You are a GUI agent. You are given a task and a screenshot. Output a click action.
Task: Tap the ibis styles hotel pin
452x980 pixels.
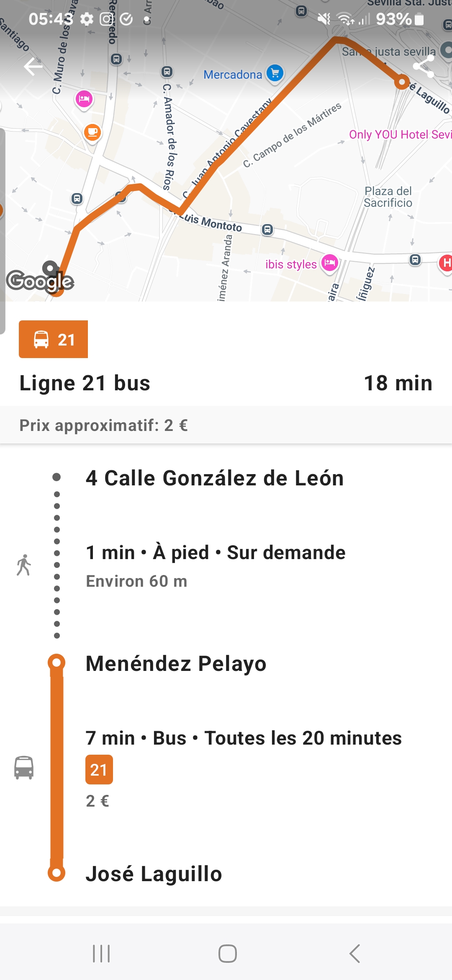coord(330,263)
